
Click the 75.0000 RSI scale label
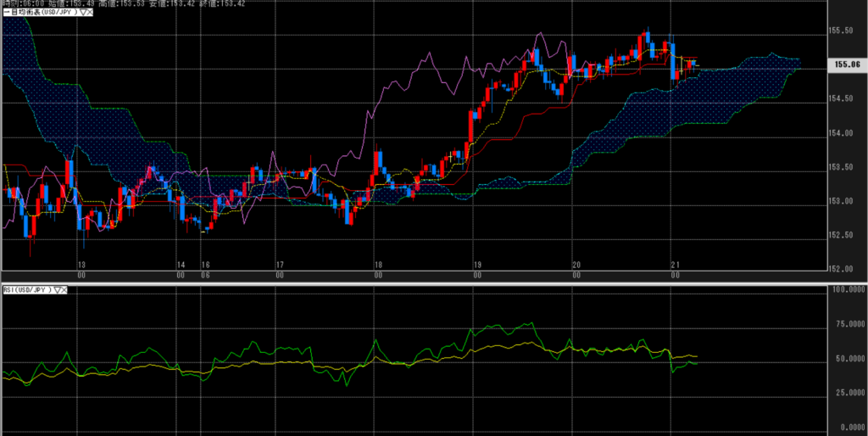[844, 324]
